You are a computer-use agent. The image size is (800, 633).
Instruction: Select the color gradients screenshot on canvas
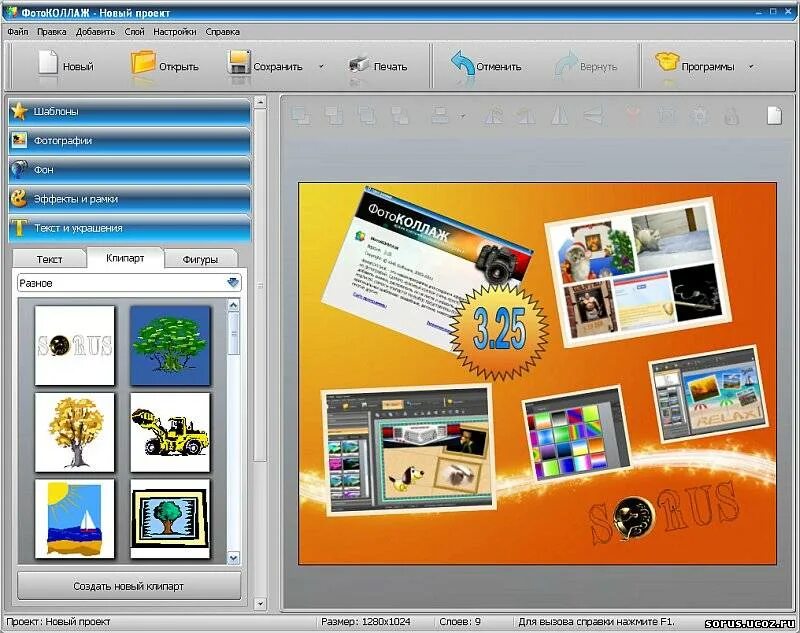[575, 434]
